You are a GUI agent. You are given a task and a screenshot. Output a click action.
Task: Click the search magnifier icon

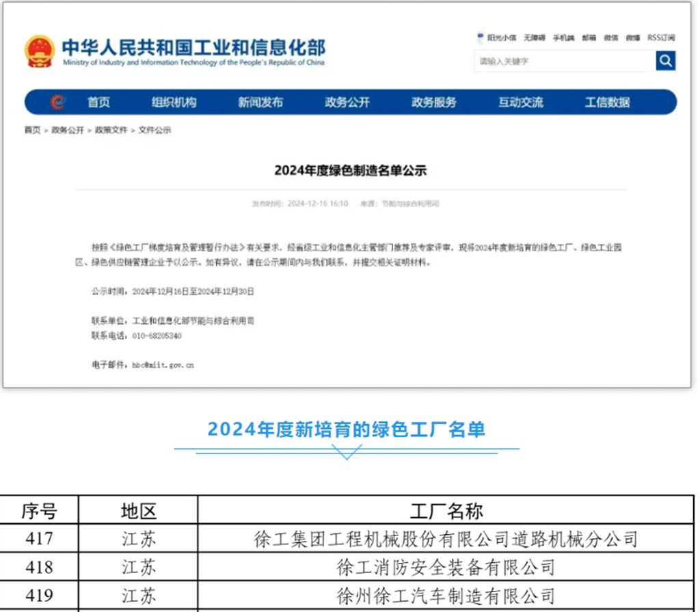click(x=665, y=61)
